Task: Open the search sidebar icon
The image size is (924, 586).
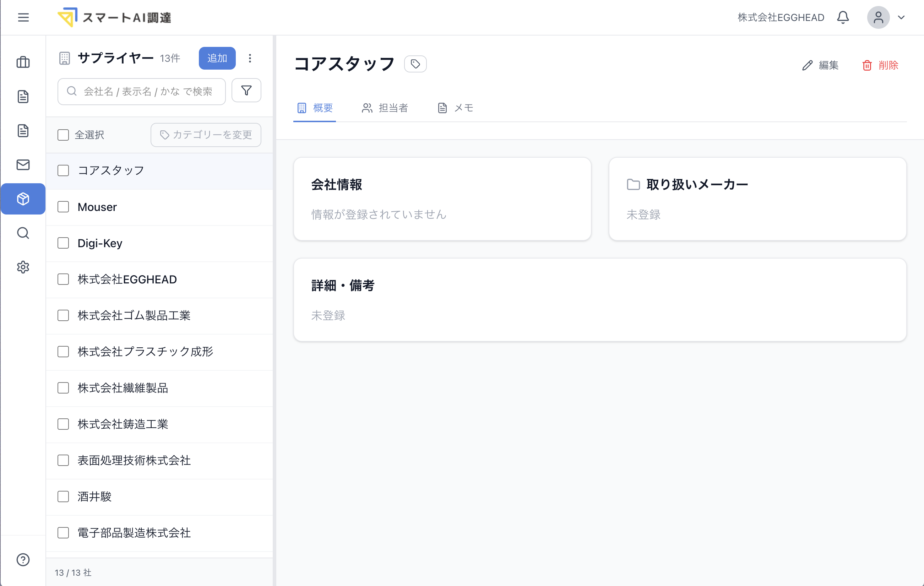Action: 23,233
